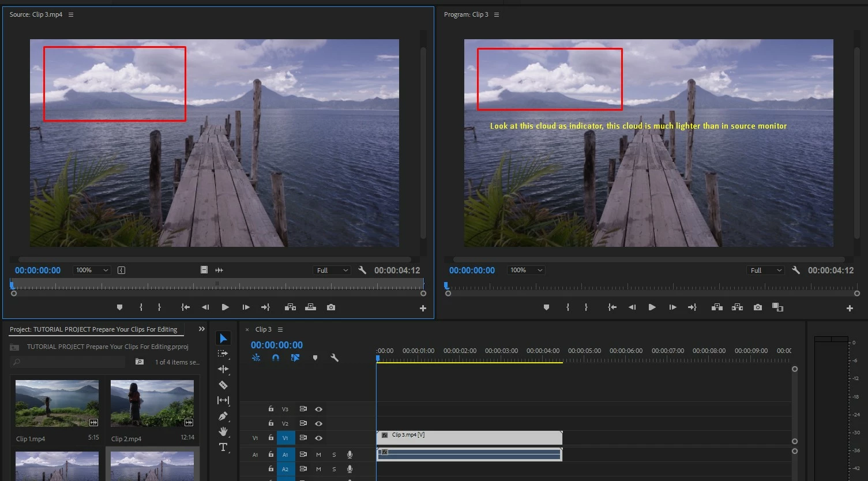Step forward one frame in Source monitor

[x=246, y=307]
